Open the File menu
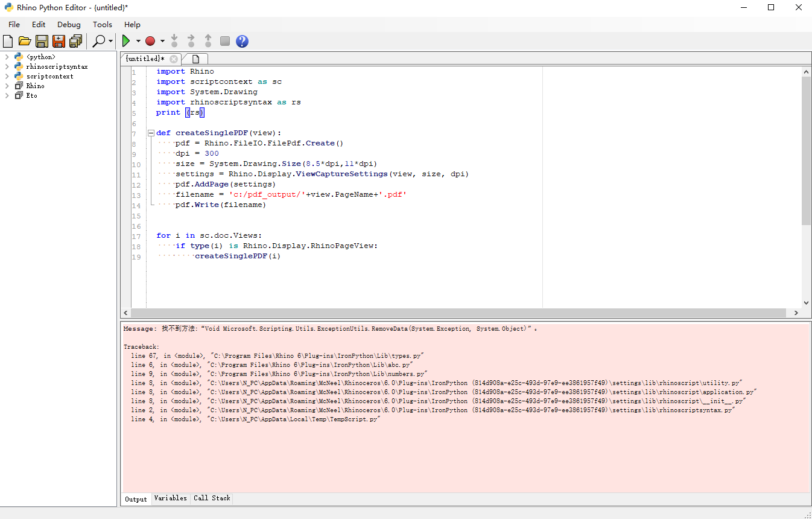 pyautogui.click(x=14, y=25)
